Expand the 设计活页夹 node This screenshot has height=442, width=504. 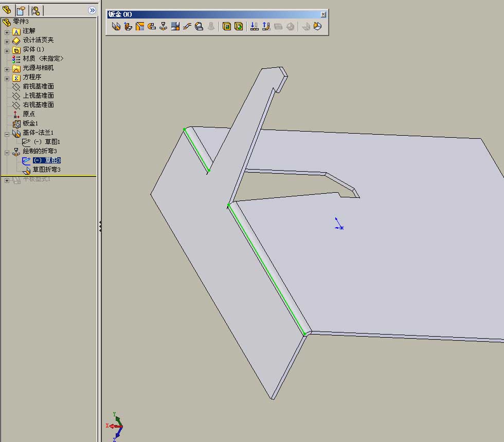[x=7, y=42]
